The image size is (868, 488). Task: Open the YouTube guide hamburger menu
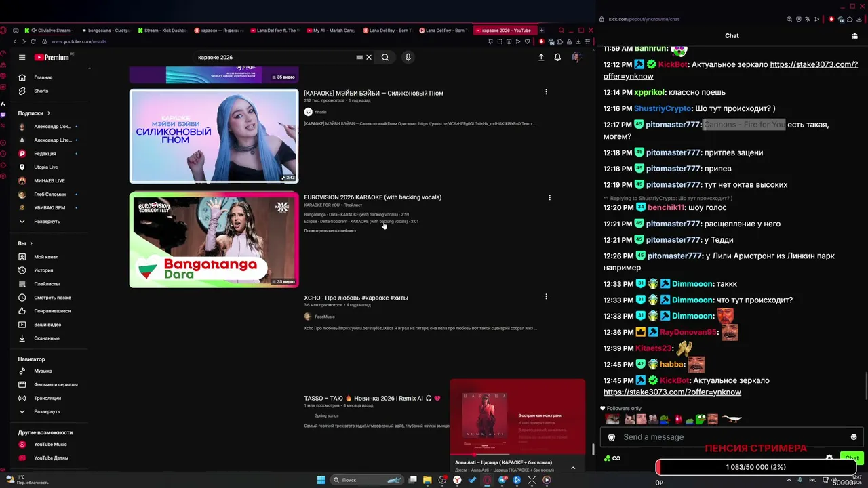coord(22,58)
